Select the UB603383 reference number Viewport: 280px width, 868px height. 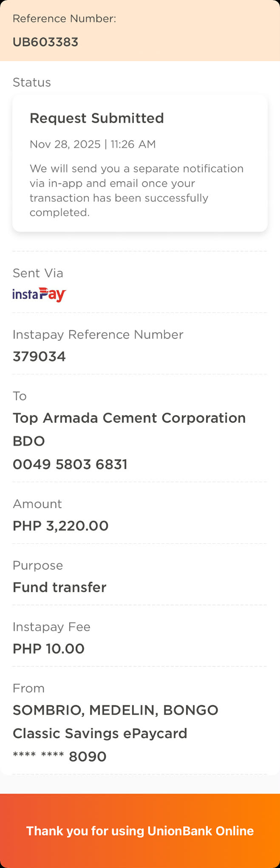pyautogui.click(x=45, y=42)
